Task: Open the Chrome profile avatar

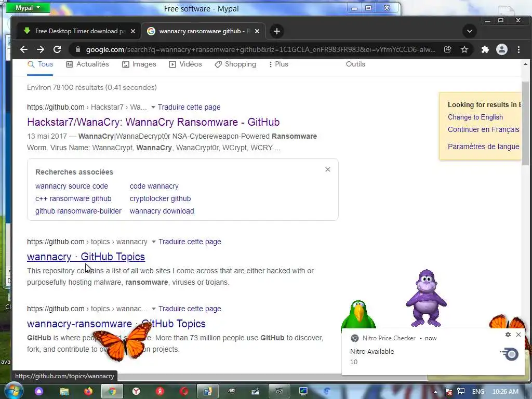Action: coord(502,49)
